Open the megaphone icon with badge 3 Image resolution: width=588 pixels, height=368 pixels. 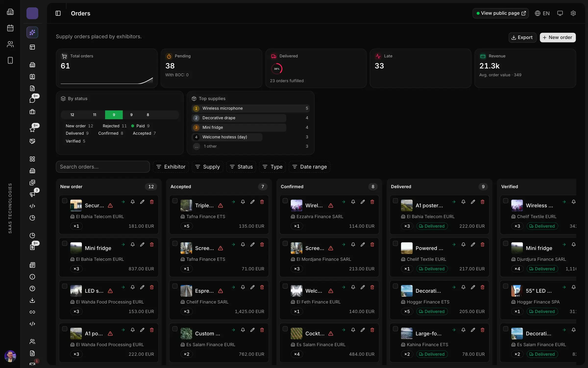click(32, 194)
